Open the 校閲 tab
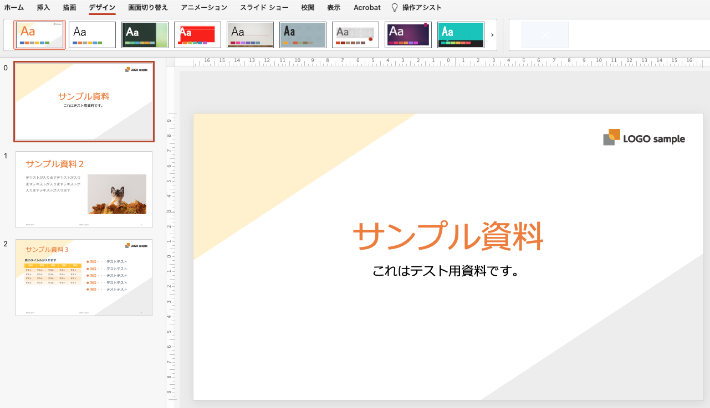Screen dimensions: 710x408 pyautogui.click(x=307, y=7)
